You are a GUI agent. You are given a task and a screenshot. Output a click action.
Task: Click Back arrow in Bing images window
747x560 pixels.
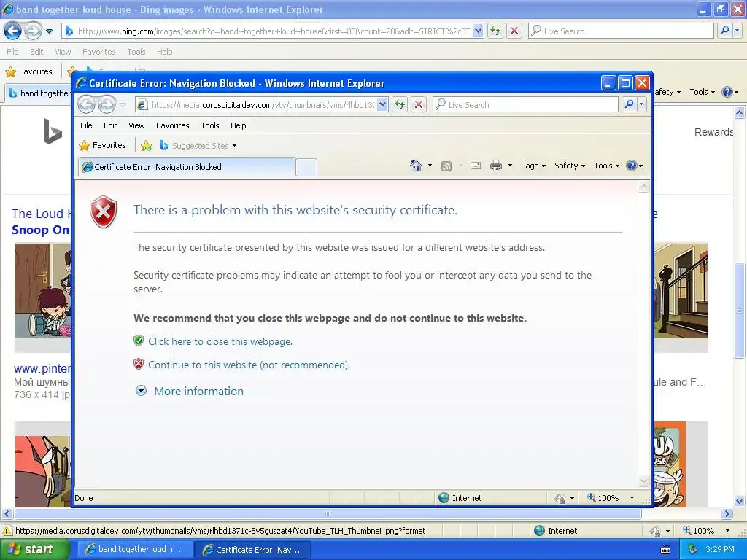click(x=13, y=31)
